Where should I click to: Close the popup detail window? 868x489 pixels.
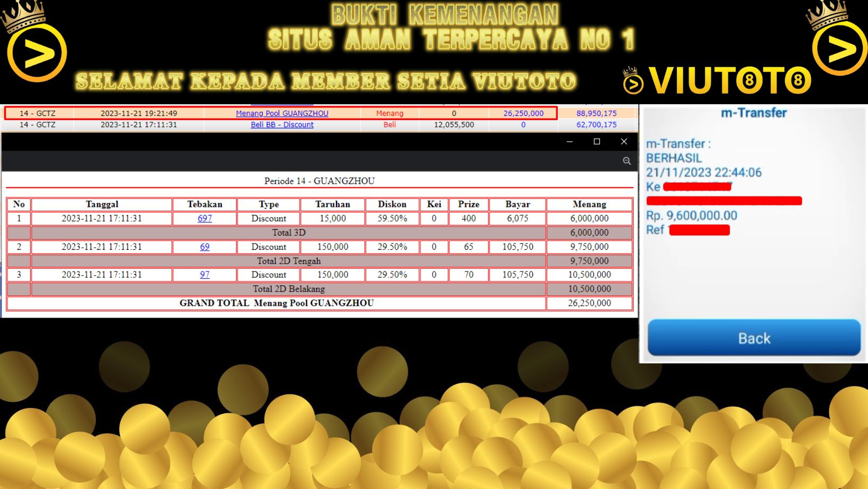624,141
